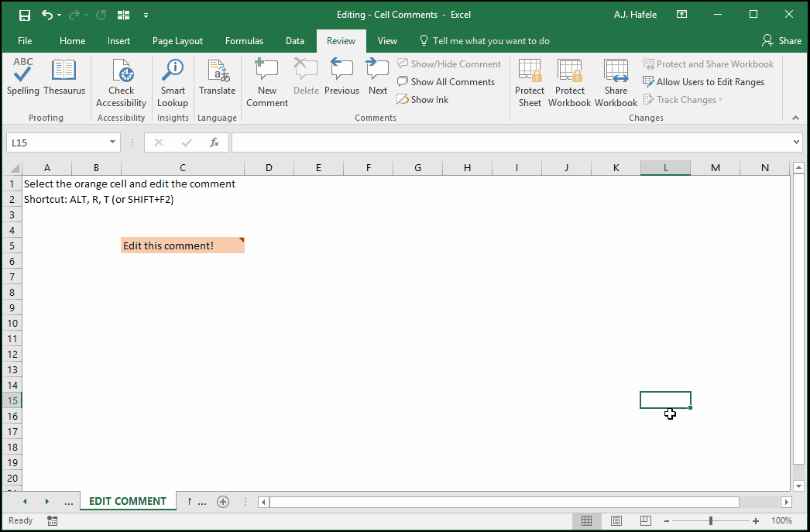810x532 pixels.
Task: Open the Thesaurus
Action: click(64, 77)
